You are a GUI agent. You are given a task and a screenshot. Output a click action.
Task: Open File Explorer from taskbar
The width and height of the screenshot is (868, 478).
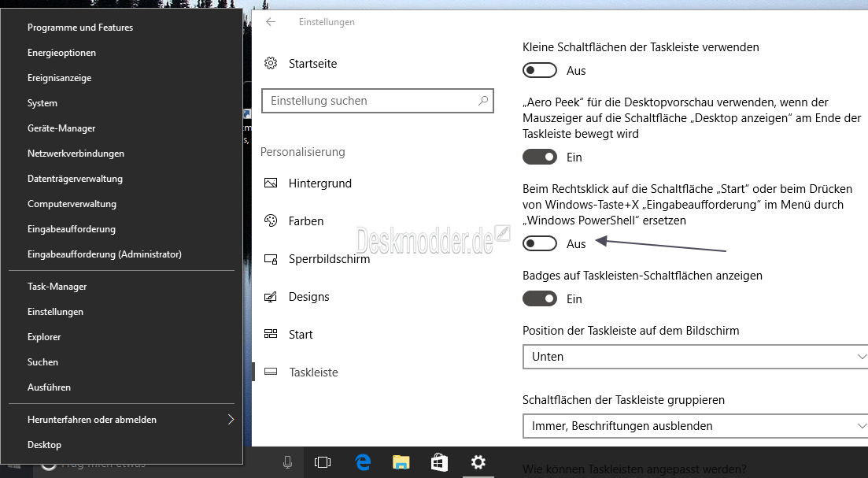[401, 462]
